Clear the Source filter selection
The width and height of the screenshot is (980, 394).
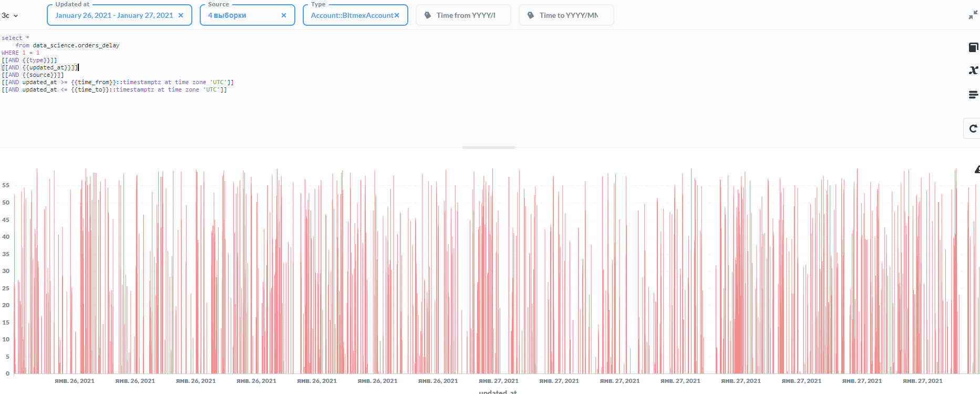[x=284, y=15]
